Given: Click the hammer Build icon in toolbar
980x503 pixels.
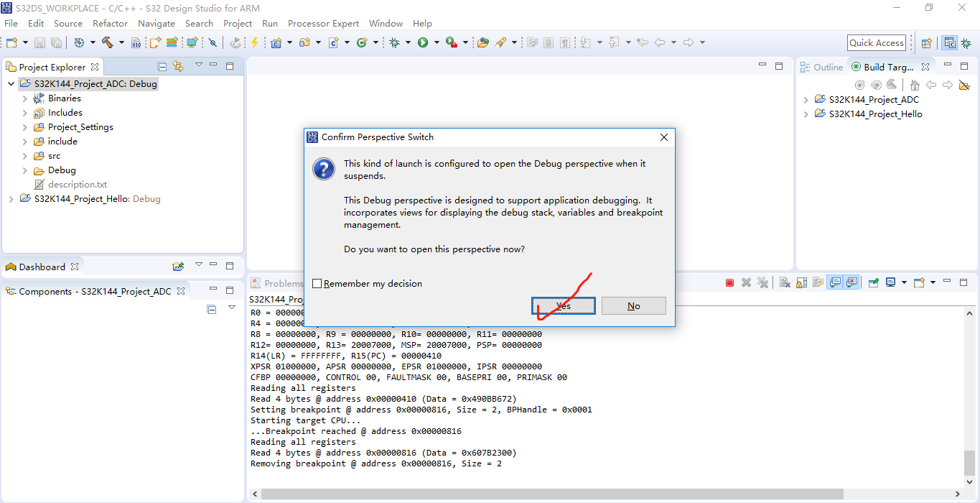Looking at the screenshot, I should pos(107,42).
